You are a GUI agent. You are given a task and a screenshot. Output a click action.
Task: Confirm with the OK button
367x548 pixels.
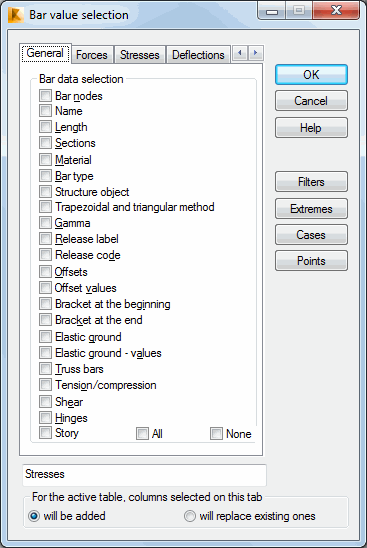(x=311, y=74)
